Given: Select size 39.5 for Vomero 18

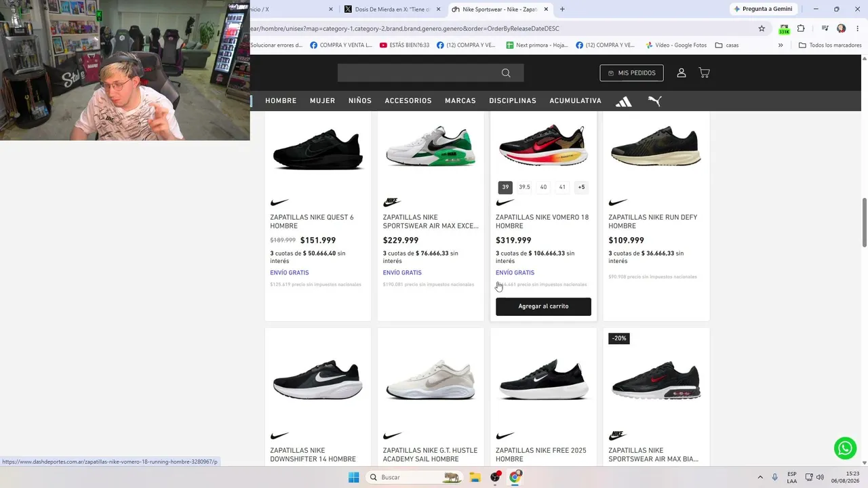Looking at the screenshot, I should coord(524,188).
